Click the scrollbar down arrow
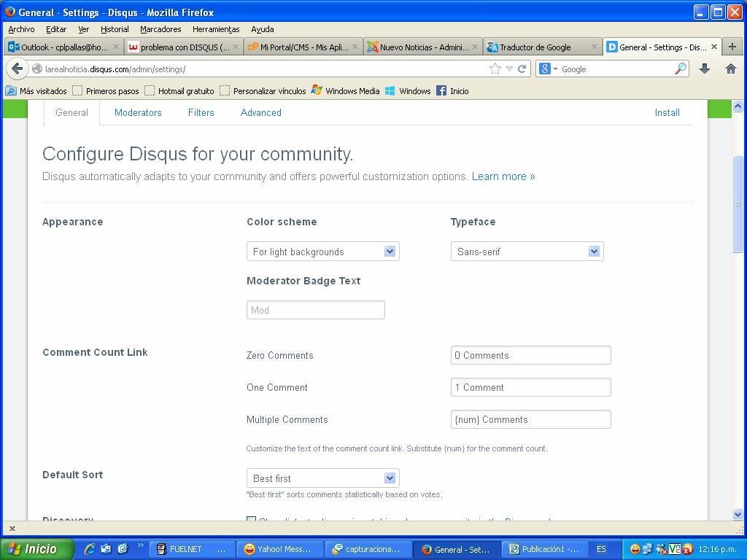The image size is (747, 560). pyautogui.click(x=738, y=514)
